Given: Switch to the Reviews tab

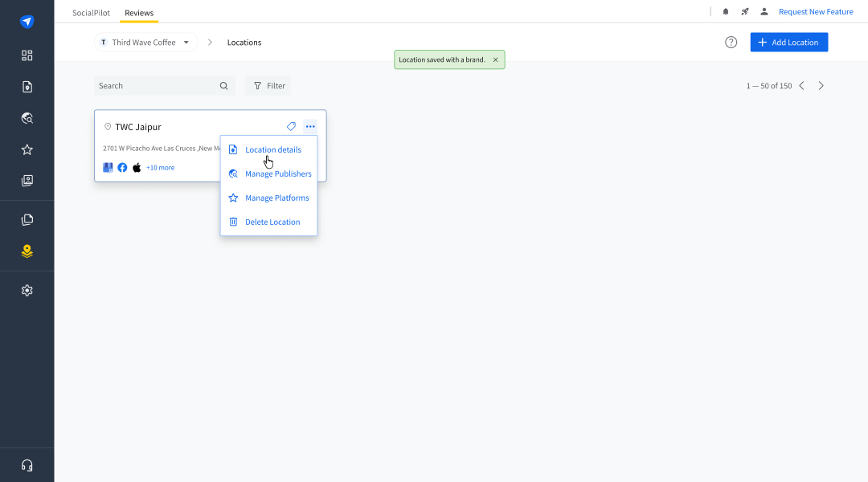Looking at the screenshot, I should tap(139, 13).
